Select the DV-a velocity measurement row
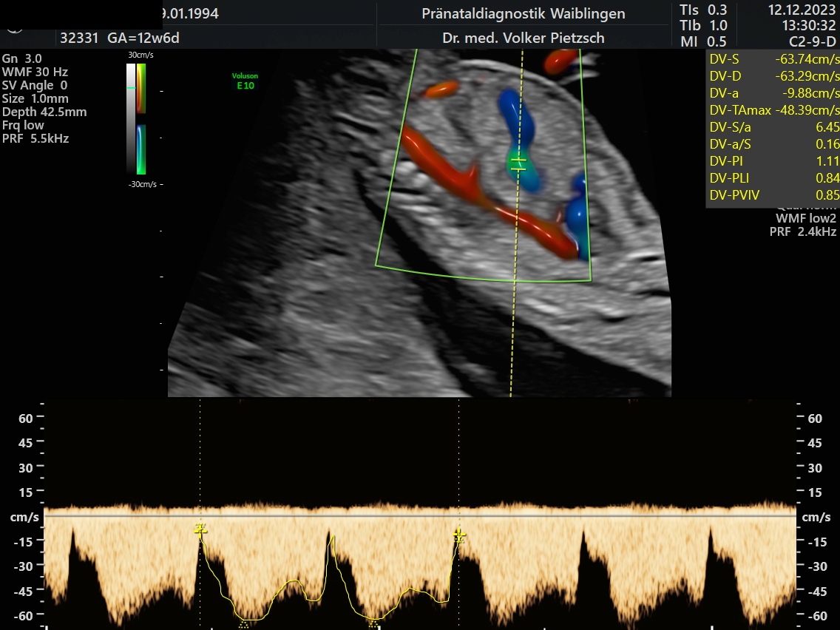The height and width of the screenshot is (630, 840). [x=773, y=93]
